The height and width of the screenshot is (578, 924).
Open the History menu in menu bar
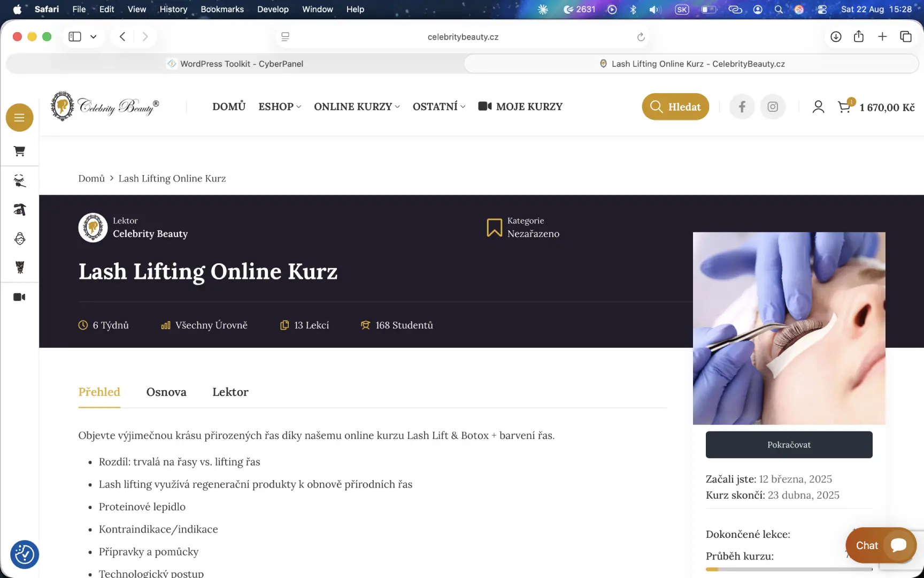coord(173,9)
